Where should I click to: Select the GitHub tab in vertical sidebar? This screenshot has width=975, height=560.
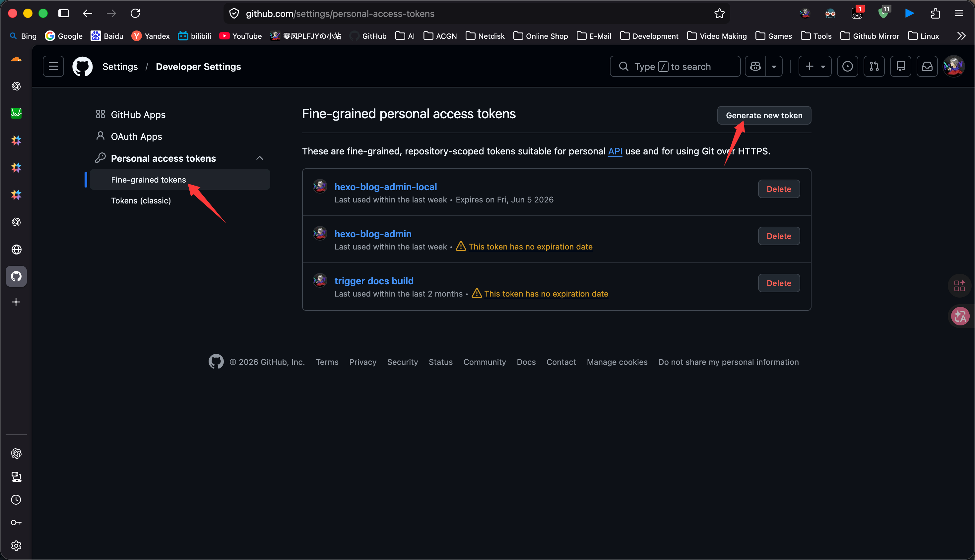tap(16, 276)
